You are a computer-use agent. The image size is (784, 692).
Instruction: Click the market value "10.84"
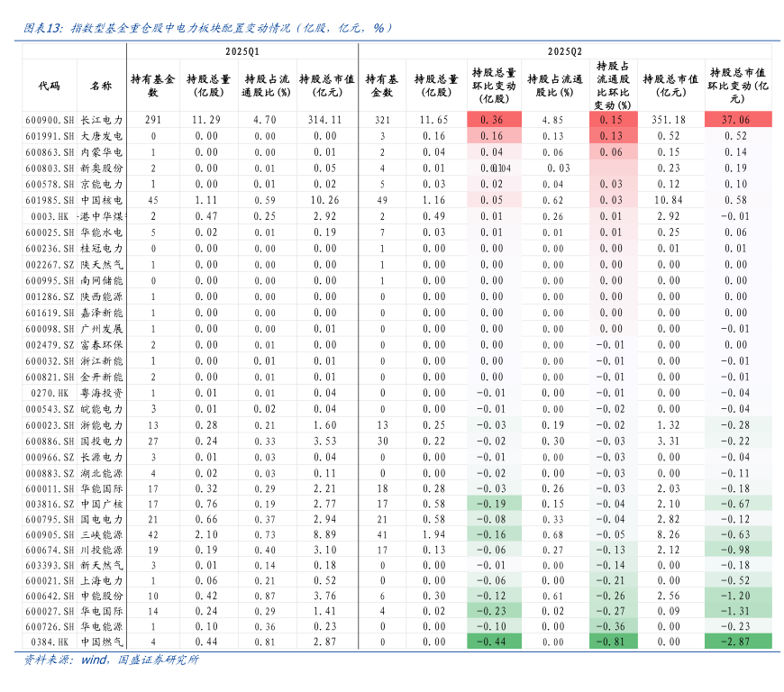point(669,200)
